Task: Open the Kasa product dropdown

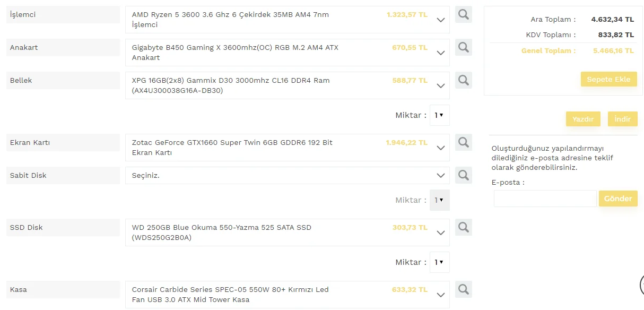Action: coord(440,295)
